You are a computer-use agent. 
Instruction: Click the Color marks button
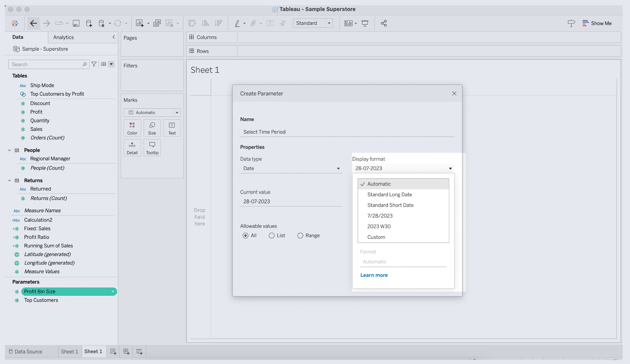tap(132, 128)
